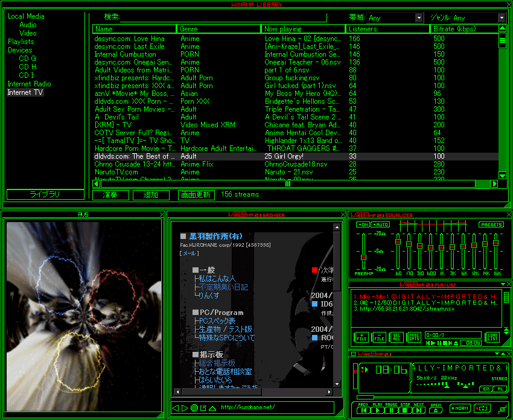Screen dimensions: 513x420
Task: Click the PREV track button in WireAmp main window
Action: pos(365,410)
